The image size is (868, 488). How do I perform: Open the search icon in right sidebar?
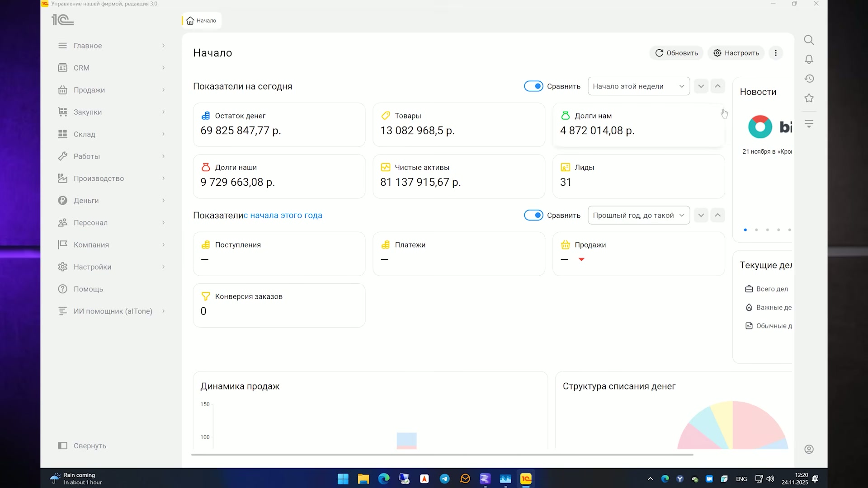click(x=809, y=40)
